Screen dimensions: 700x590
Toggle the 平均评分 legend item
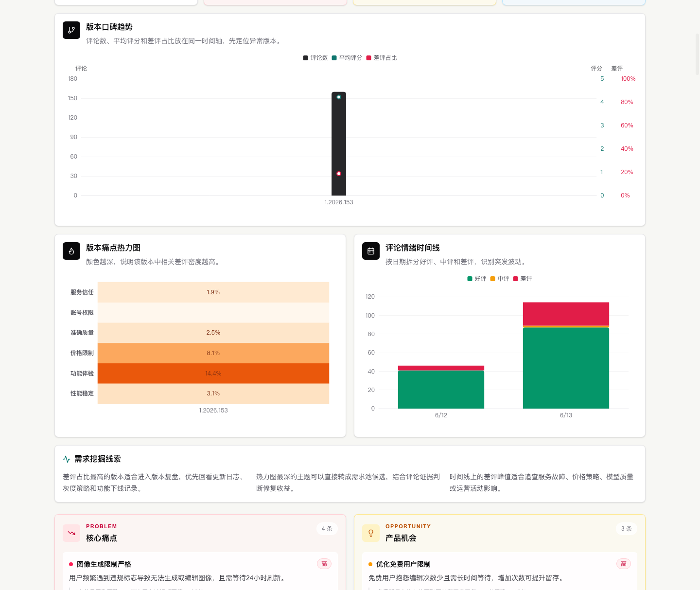[347, 58]
